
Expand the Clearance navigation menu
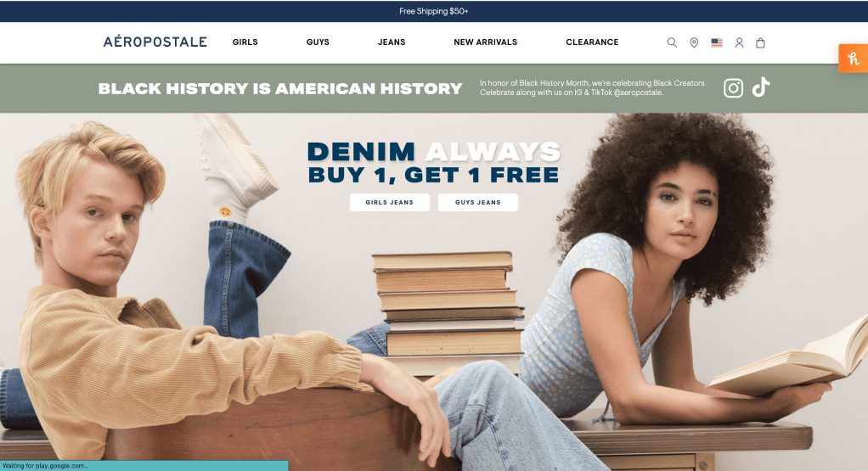(x=592, y=42)
